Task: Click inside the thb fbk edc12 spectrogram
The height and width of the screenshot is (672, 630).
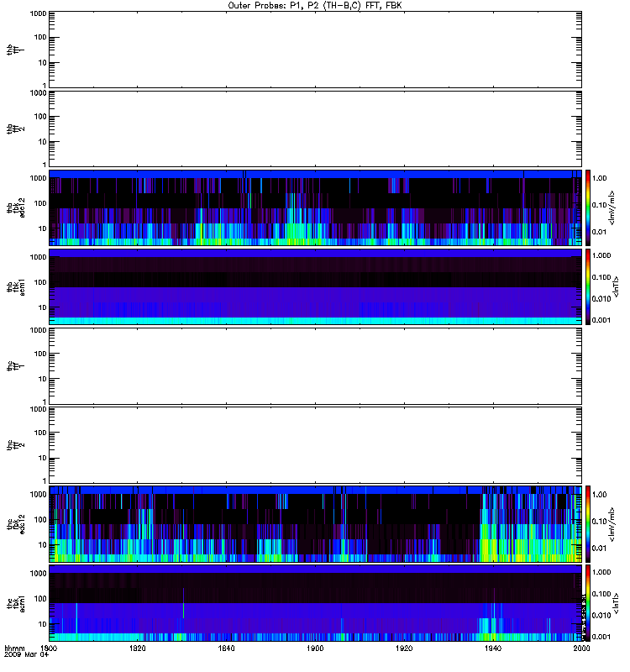Action: [316, 207]
